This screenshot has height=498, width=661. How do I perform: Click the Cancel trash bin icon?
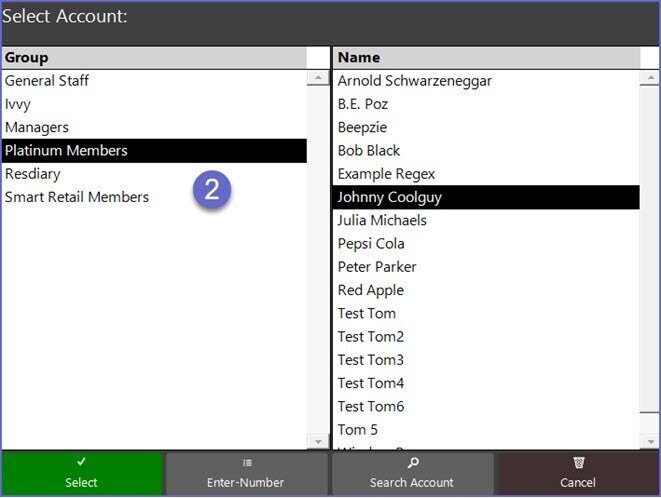coord(578,463)
